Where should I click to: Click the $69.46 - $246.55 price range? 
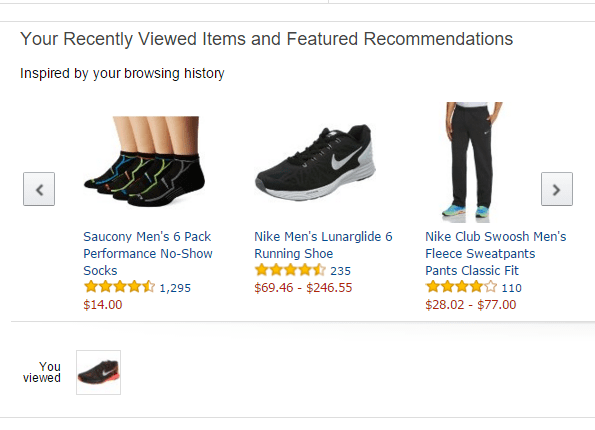tap(303, 288)
